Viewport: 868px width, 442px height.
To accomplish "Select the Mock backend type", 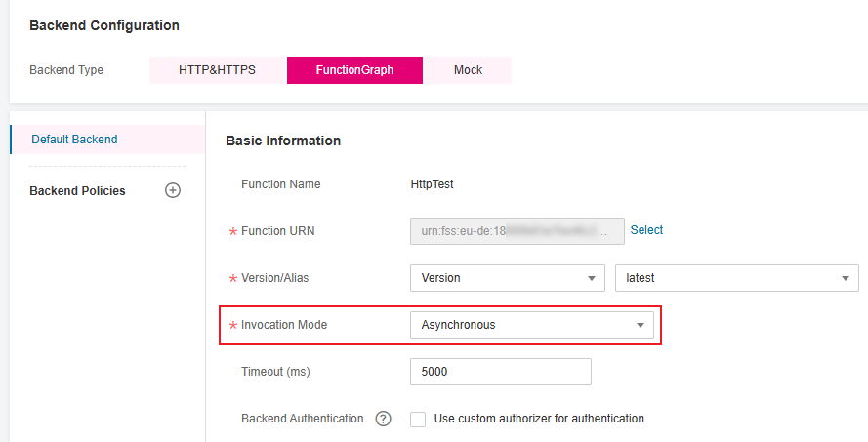I will 468,70.
